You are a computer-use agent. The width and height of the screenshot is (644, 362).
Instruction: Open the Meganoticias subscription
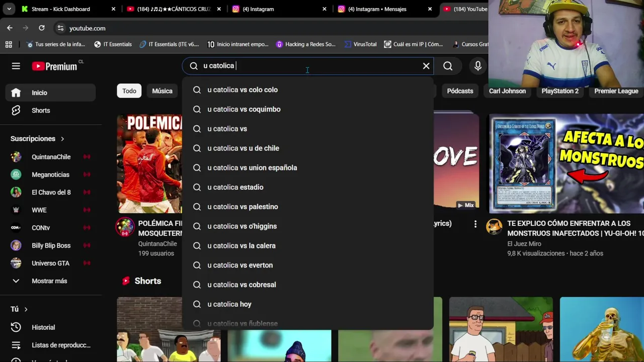pyautogui.click(x=50, y=174)
